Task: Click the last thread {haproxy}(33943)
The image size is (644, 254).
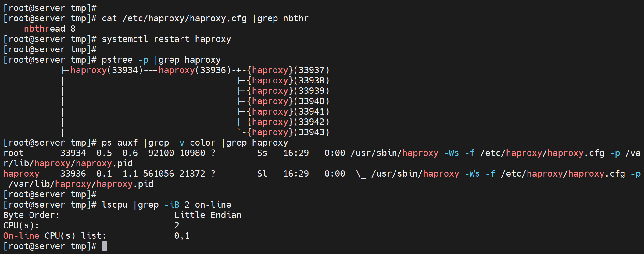Action: [288, 132]
